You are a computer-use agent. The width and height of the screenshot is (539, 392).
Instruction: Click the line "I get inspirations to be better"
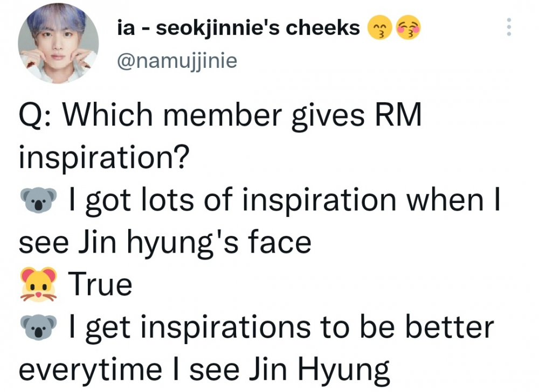[x=281, y=328]
